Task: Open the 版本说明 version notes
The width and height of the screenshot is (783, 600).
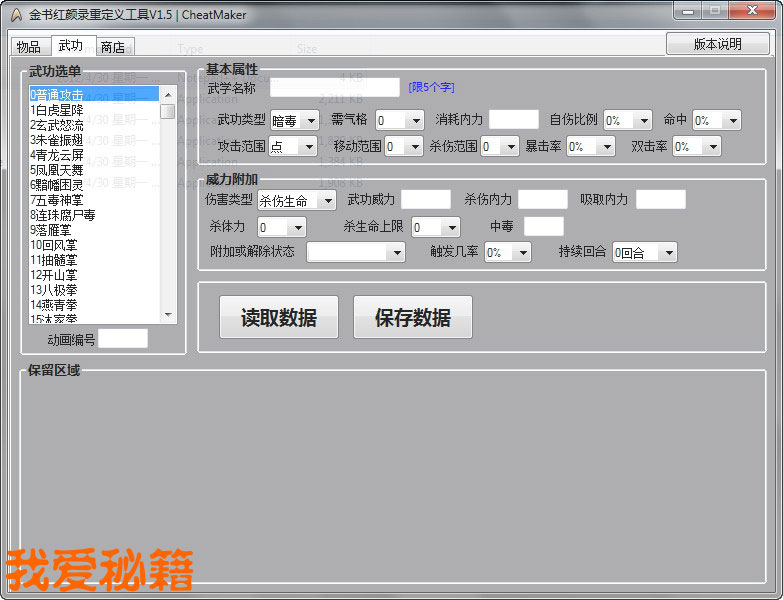Action: coord(717,44)
